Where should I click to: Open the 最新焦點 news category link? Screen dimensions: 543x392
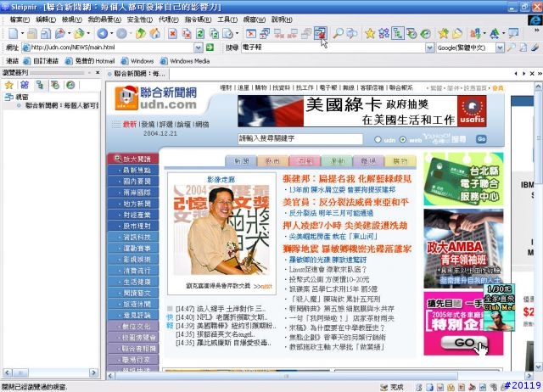(x=133, y=170)
